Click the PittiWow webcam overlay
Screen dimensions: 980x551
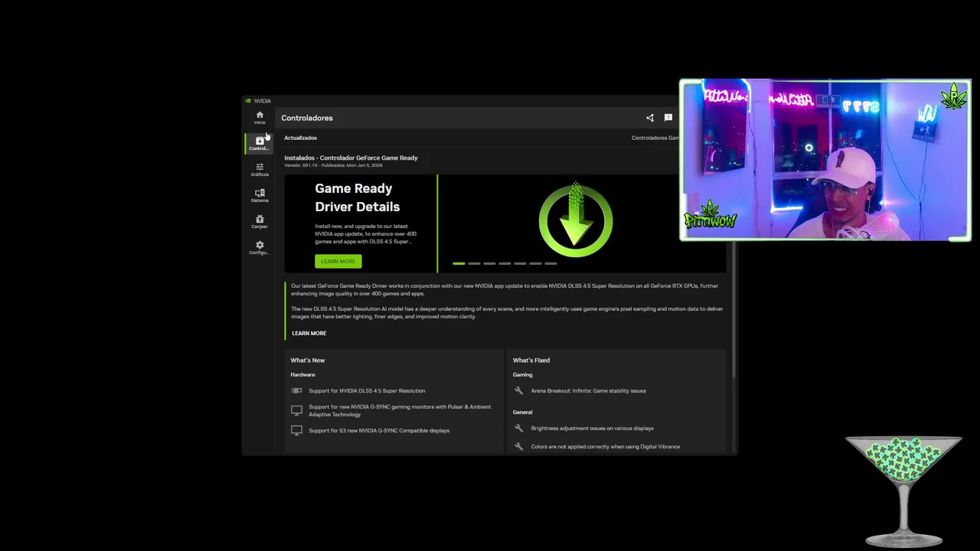pyautogui.click(x=825, y=160)
